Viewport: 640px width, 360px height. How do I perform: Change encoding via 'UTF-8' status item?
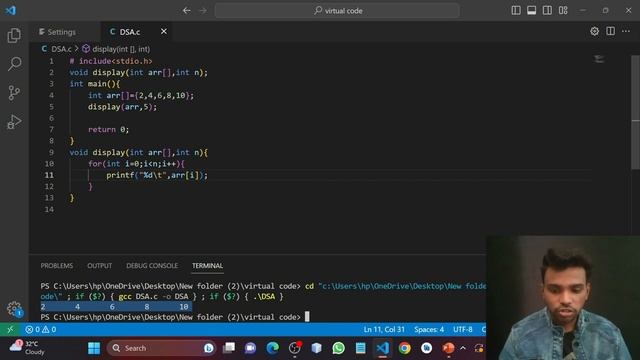coord(462,329)
